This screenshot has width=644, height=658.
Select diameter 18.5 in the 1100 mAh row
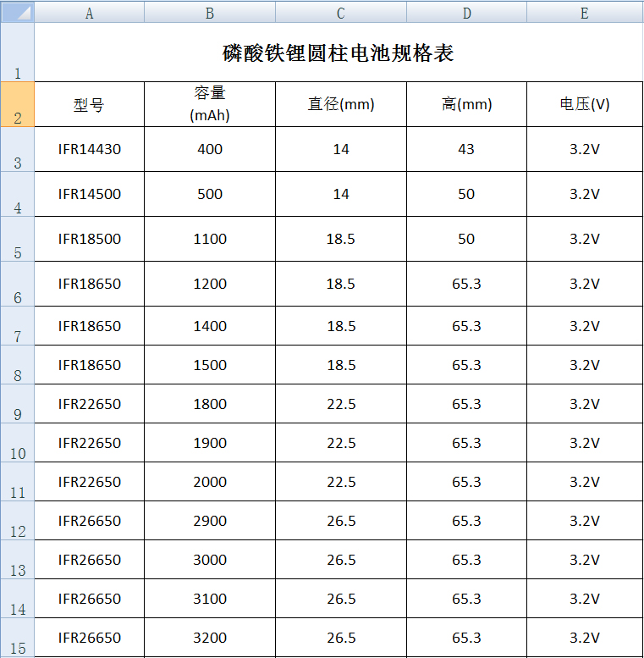pos(341,239)
